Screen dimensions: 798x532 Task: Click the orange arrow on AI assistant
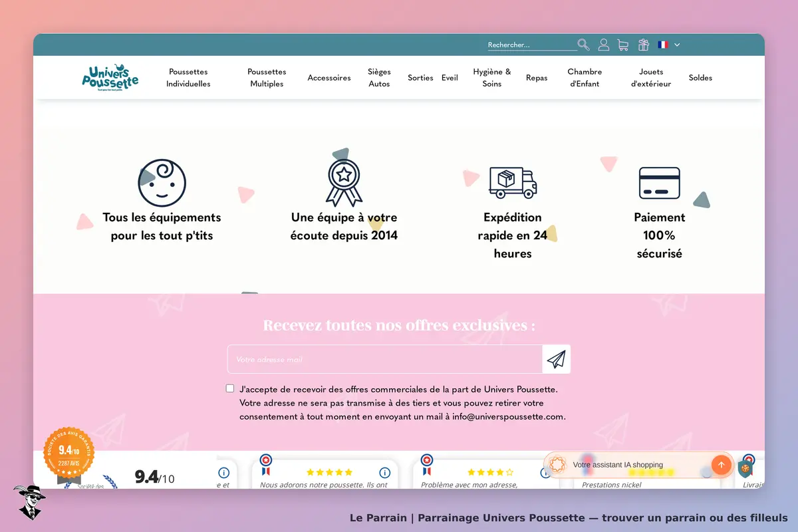(721, 465)
